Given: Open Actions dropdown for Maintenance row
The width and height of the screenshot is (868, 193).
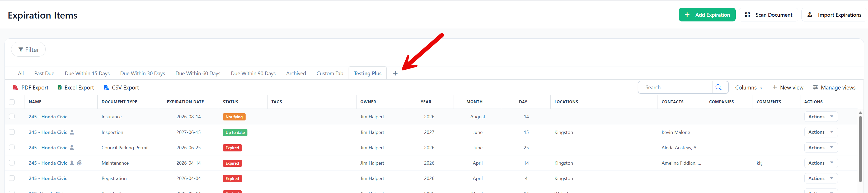Looking at the screenshot, I should pos(820,163).
